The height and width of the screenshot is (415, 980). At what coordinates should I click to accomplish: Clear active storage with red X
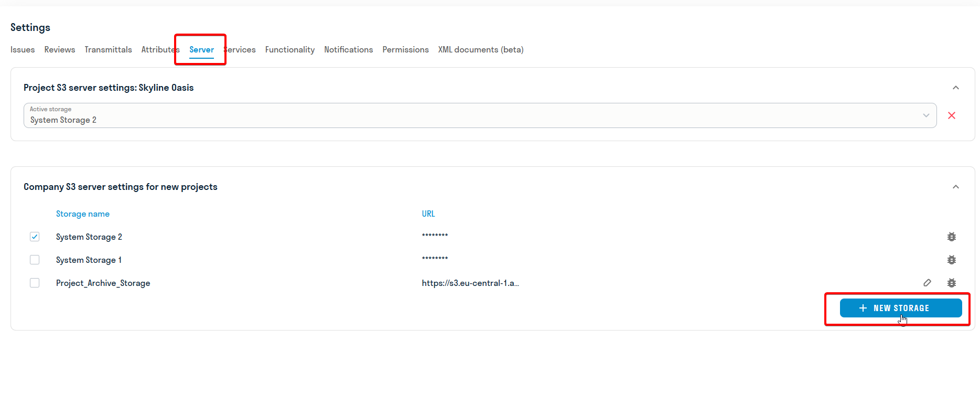[x=952, y=115]
